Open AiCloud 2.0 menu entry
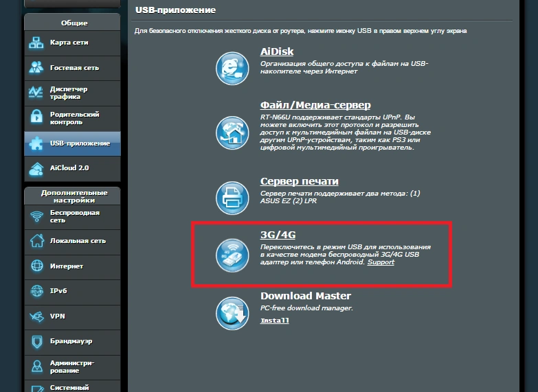This screenshot has height=392, width=538. 72,168
